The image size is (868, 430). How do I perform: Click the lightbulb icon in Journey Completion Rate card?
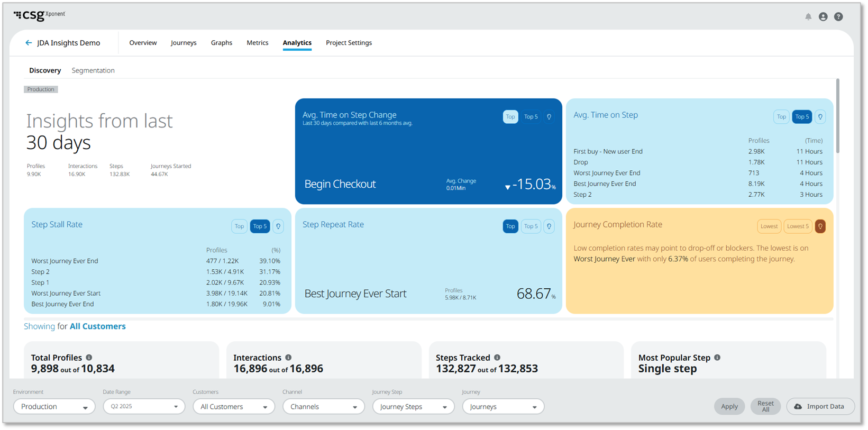(820, 226)
